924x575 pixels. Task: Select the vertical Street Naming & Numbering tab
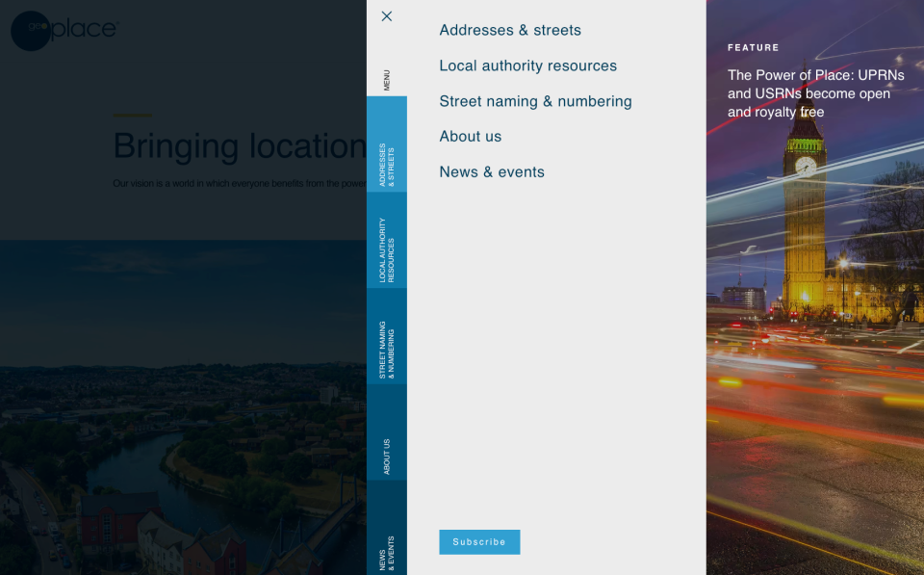coord(387,336)
